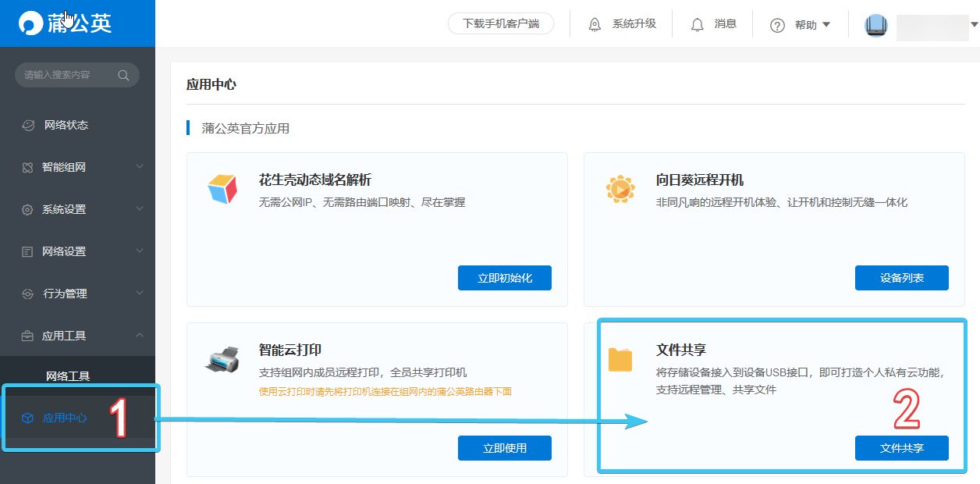Viewport: 980px width, 484px height.
Task: Click the 文件共享 folder icon
Action: 620,360
